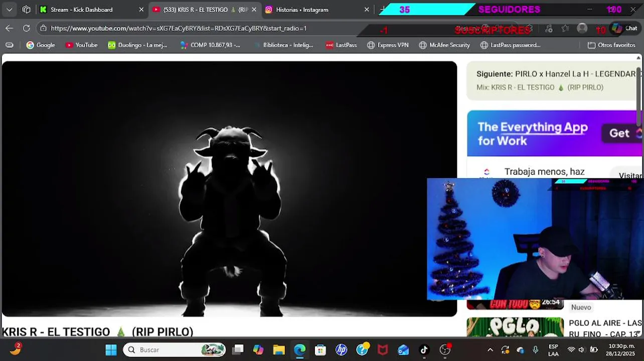The image size is (644, 361).
Task: Change the ESP LAA input language
Action: coord(553,350)
